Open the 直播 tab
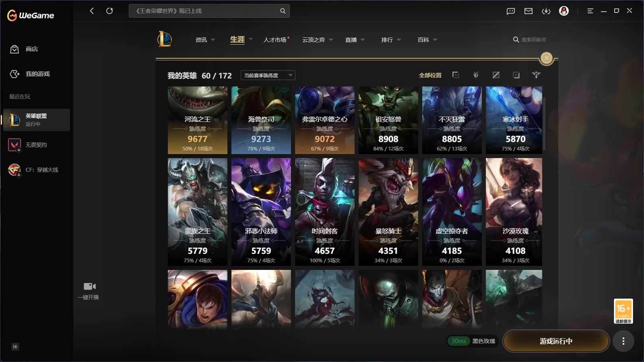The height and width of the screenshot is (362, 644). (x=351, y=40)
